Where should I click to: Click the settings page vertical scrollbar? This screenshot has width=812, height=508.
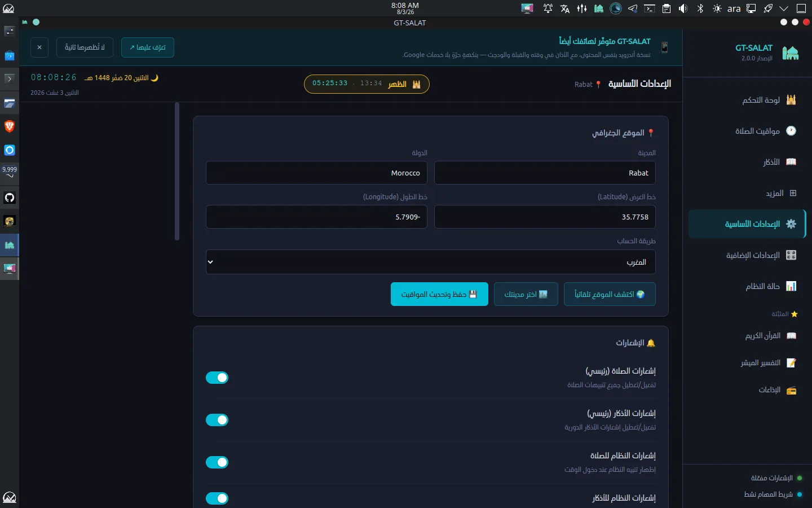click(x=177, y=171)
